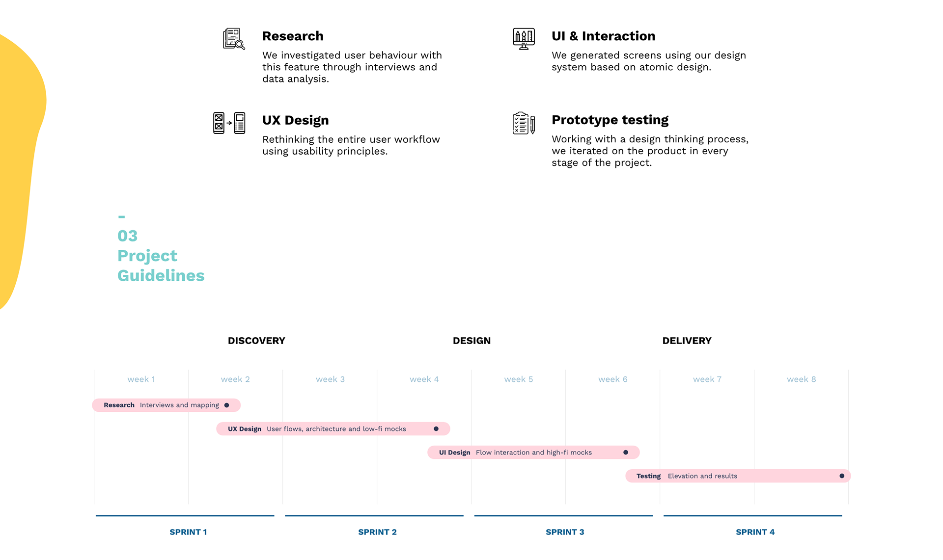Click the SPRINT 4 label
943x560 pixels.
(x=755, y=532)
